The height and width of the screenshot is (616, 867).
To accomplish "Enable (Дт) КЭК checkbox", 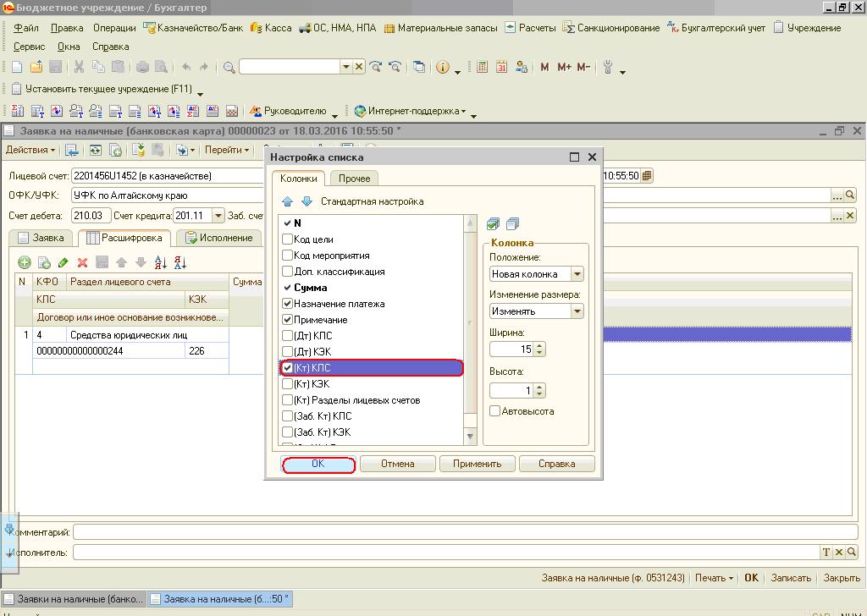I will click(x=287, y=351).
